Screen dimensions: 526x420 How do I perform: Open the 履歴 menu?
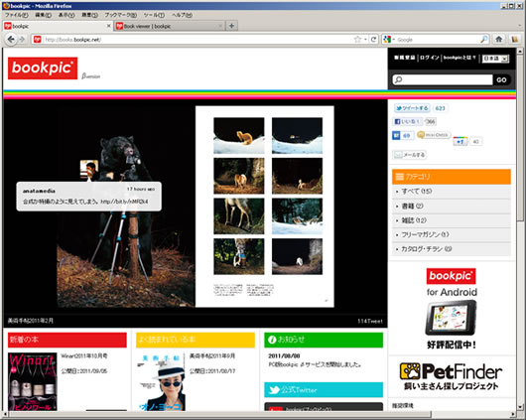[x=89, y=15]
